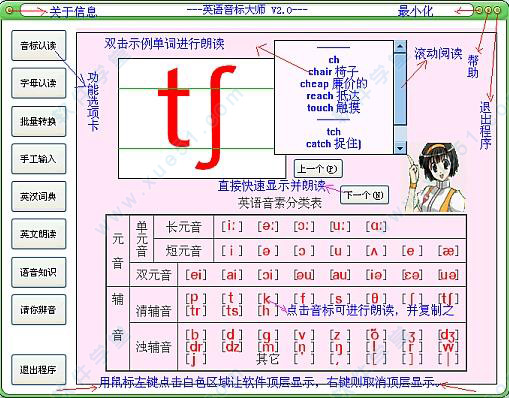The height and width of the screenshot is (398, 509).
Task: Click the 退出程序 exit button
Action: point(39,369)
